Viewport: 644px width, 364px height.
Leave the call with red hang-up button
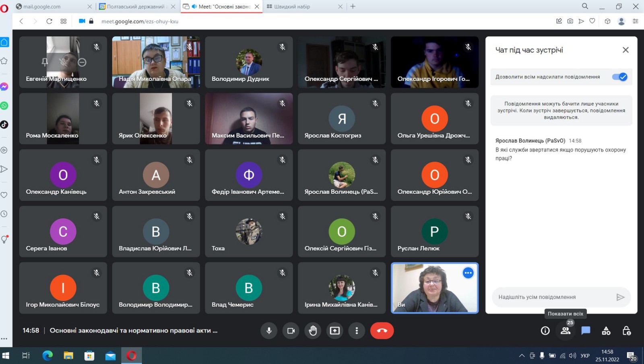(x=382, y=331)
